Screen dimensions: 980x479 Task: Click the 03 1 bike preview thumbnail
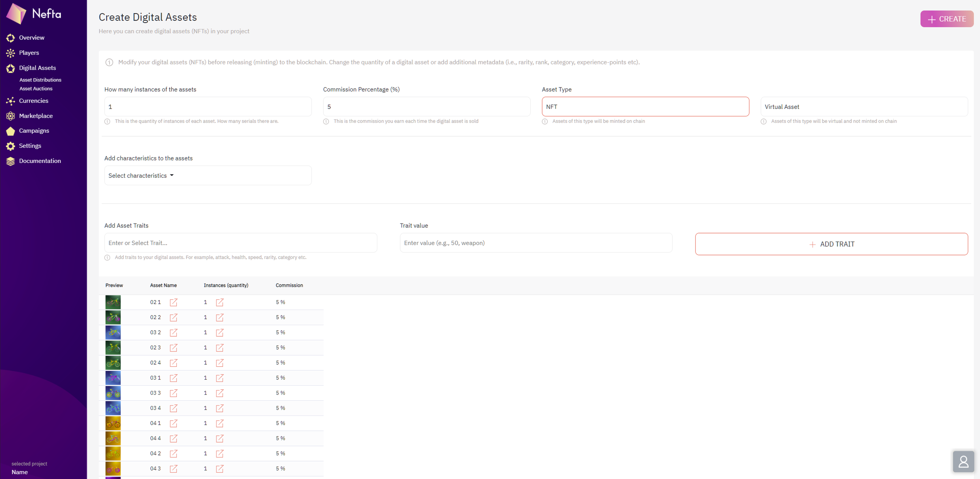(113, 378)
